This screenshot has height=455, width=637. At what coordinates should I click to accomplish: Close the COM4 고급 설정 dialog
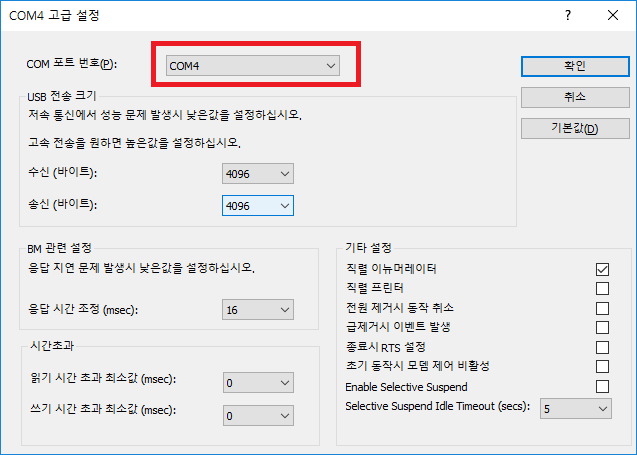(613, 15)
